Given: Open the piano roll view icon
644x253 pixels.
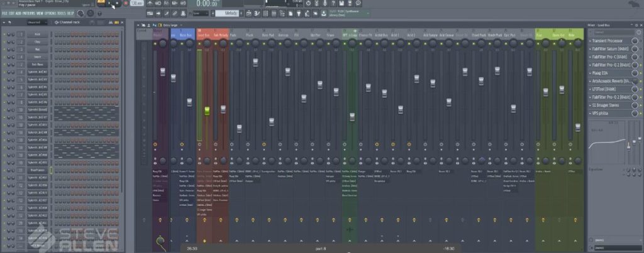Looking at the screenshot, I should [257, 14].
